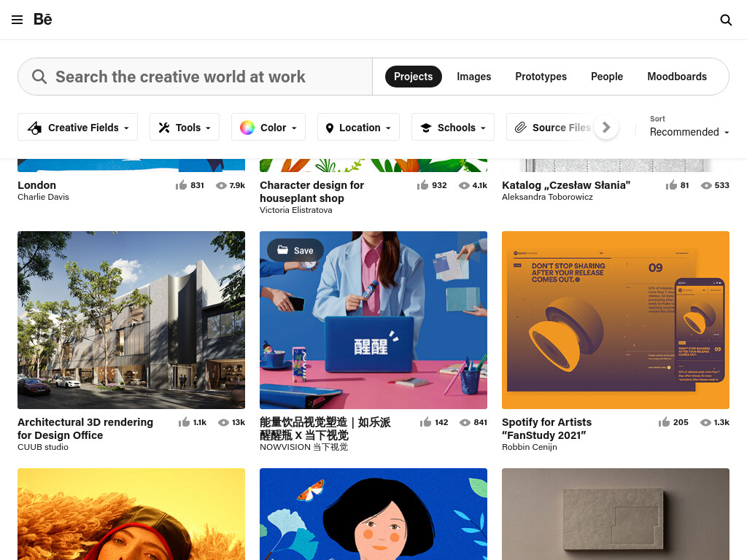747x560 pixels.
Task: Switch to the Prototypes tab
Action: [541, 77]
